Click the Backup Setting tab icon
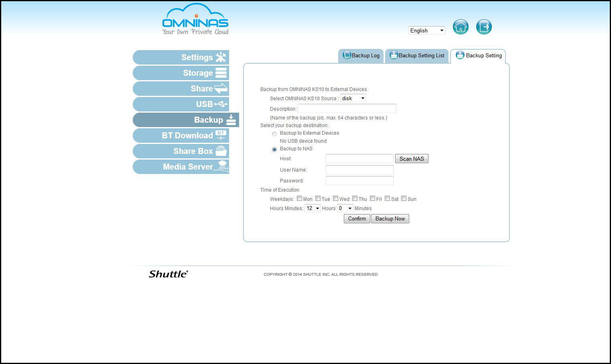This screenshot has width=611, height=364. [x=460, y=55]
